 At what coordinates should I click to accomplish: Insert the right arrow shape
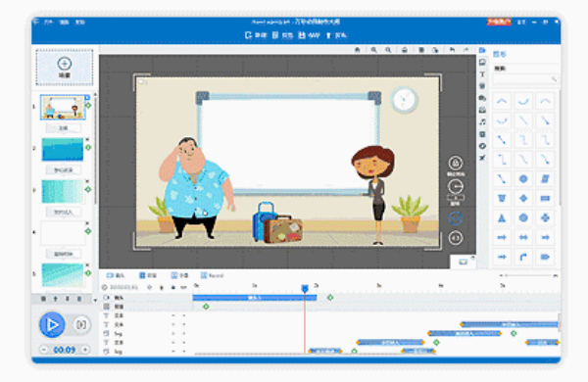click(502, 237)
